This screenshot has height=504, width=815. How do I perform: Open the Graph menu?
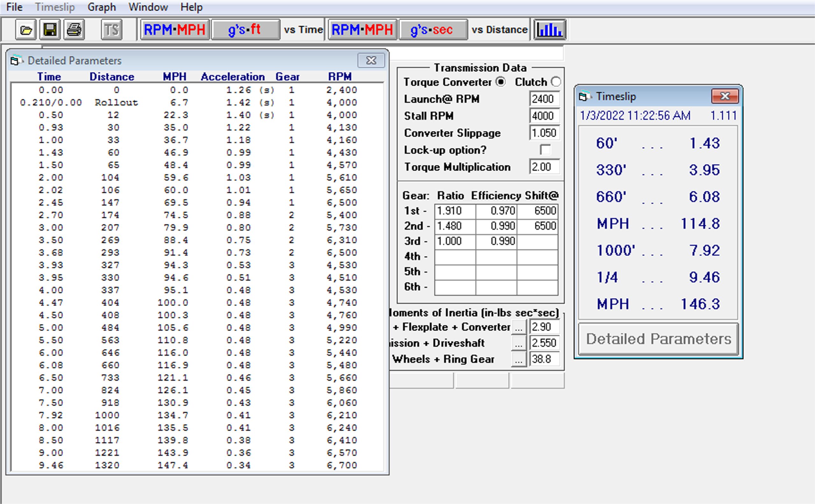pos(102,7)
